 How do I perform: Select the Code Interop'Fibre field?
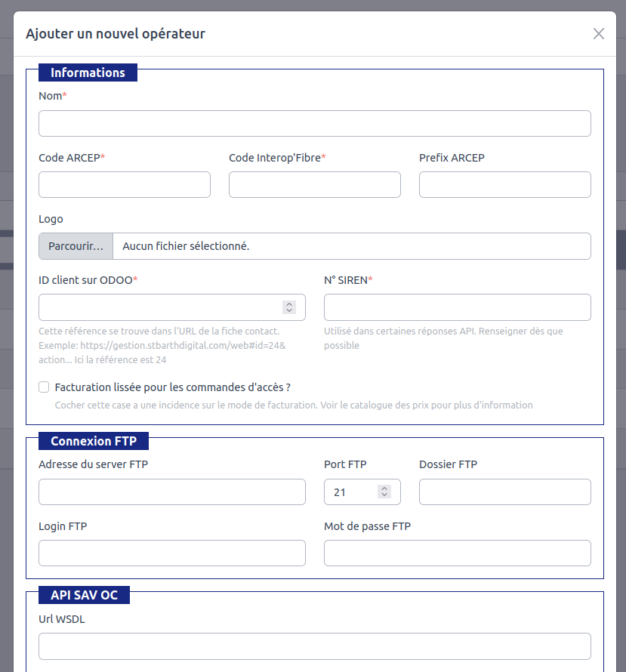tap(314, 184)
